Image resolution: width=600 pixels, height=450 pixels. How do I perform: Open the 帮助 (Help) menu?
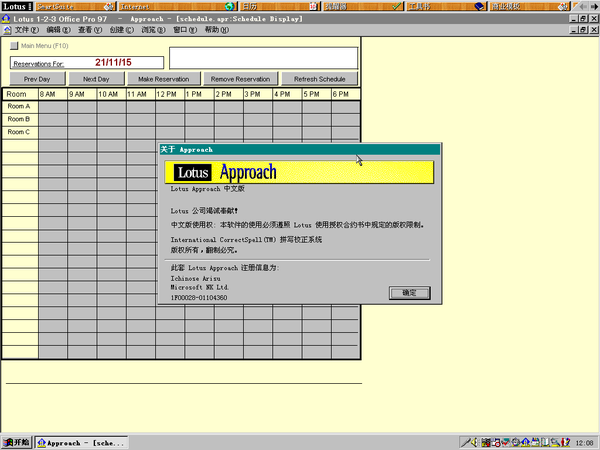click(217, 30)
